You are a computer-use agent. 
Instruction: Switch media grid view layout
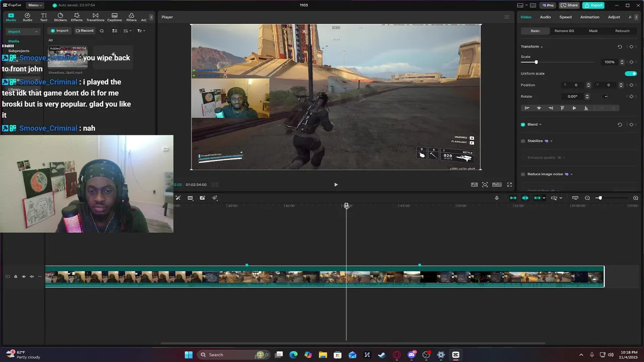click(115, 31)
